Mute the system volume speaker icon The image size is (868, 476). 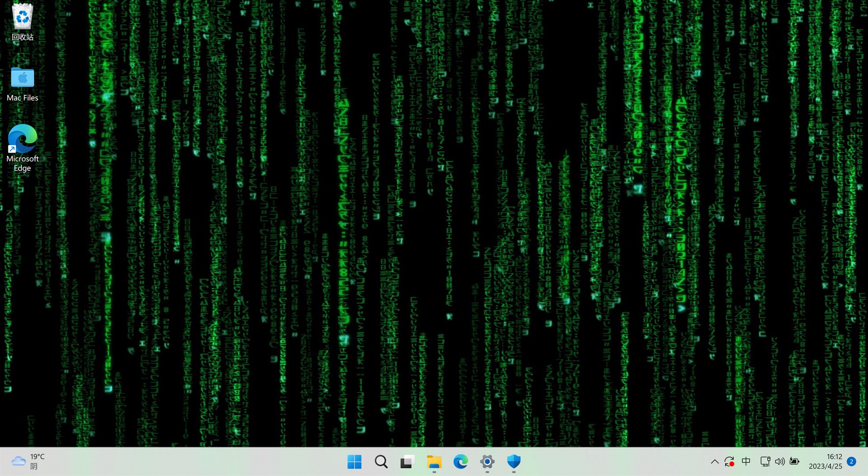(779, 461)
